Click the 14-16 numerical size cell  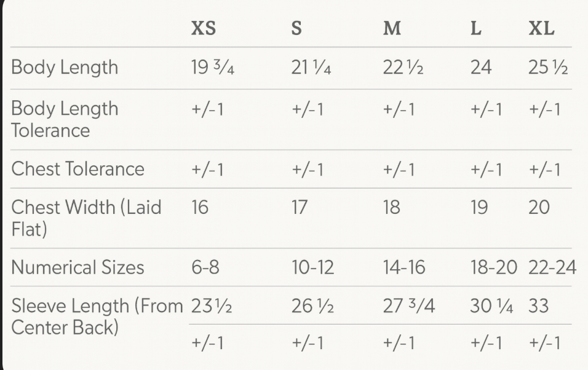(x=403, y=267)
